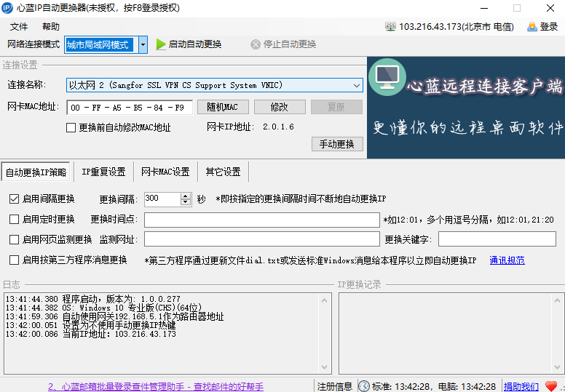
Task: Open the 心蓝邮箱批量登录 promo link
Action: 156,387
